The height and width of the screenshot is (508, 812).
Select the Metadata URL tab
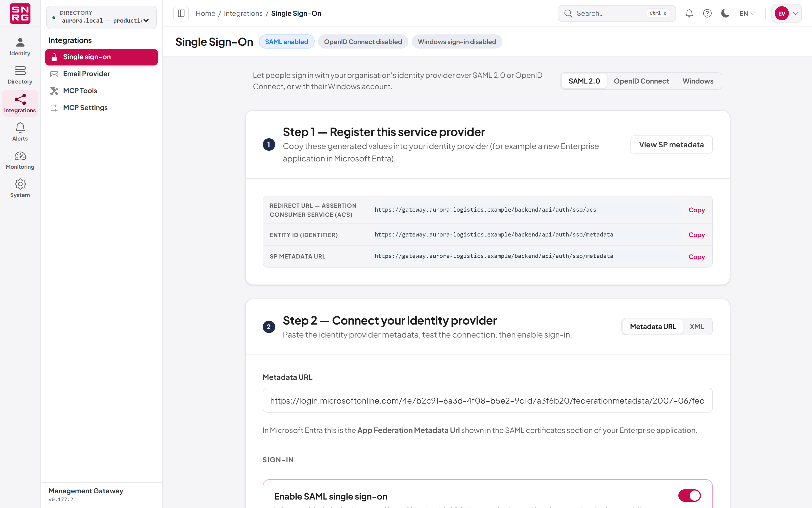click(653, 327)
